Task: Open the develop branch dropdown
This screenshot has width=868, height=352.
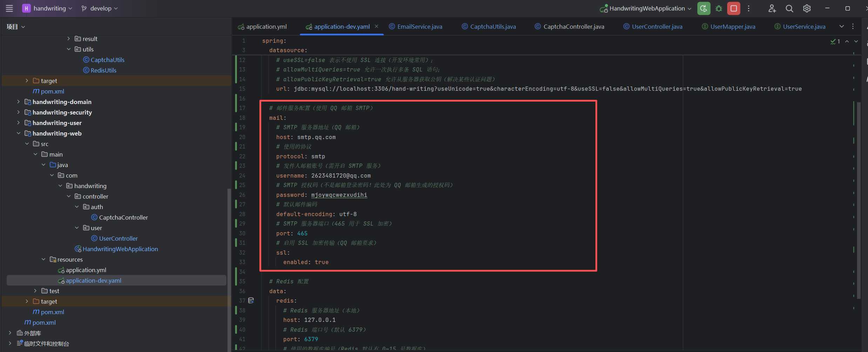Action: coord(100,8)
